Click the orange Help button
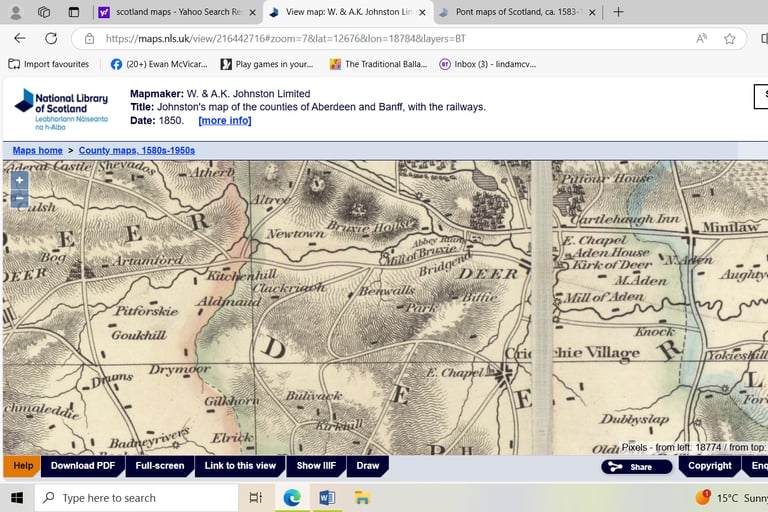 pyautogui.click(x=22, y=466)
